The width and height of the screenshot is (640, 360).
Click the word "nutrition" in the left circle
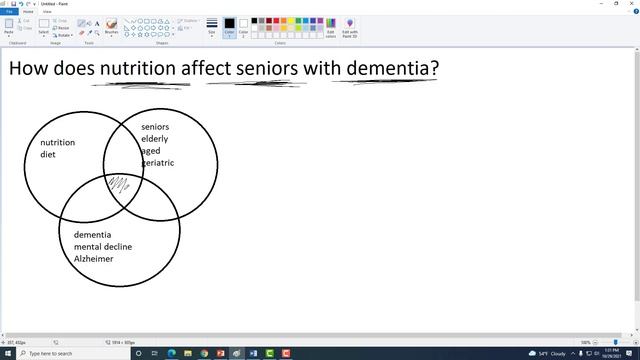[58, 142]
